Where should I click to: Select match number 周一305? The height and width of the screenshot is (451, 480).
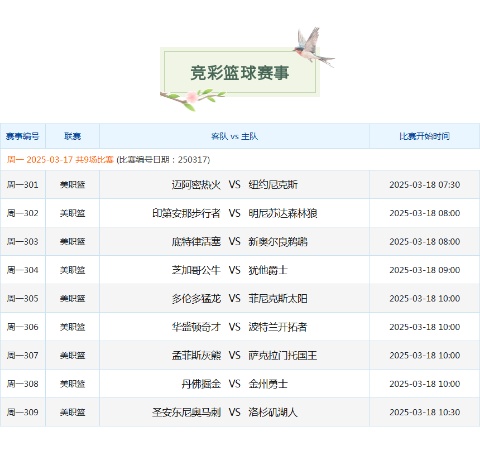click(23, 298)
